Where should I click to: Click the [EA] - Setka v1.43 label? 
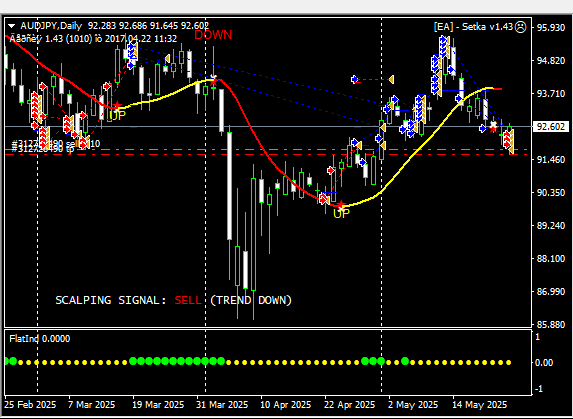(473, 27)
